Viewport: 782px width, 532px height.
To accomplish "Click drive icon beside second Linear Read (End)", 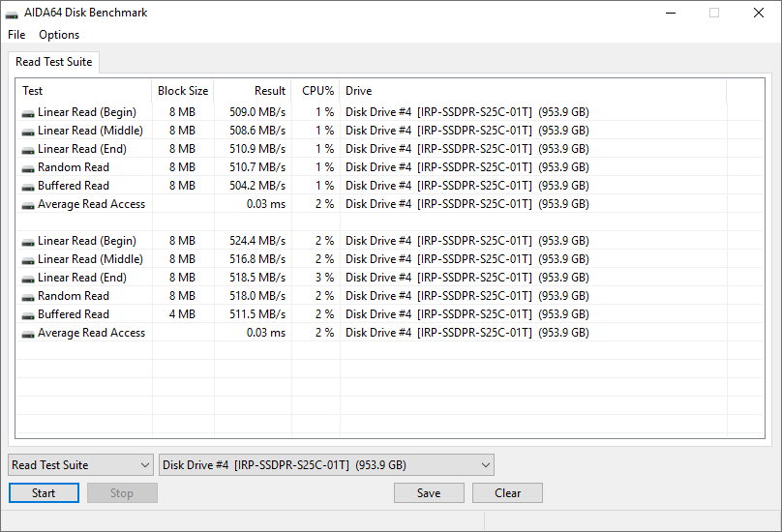I will 28,278.
